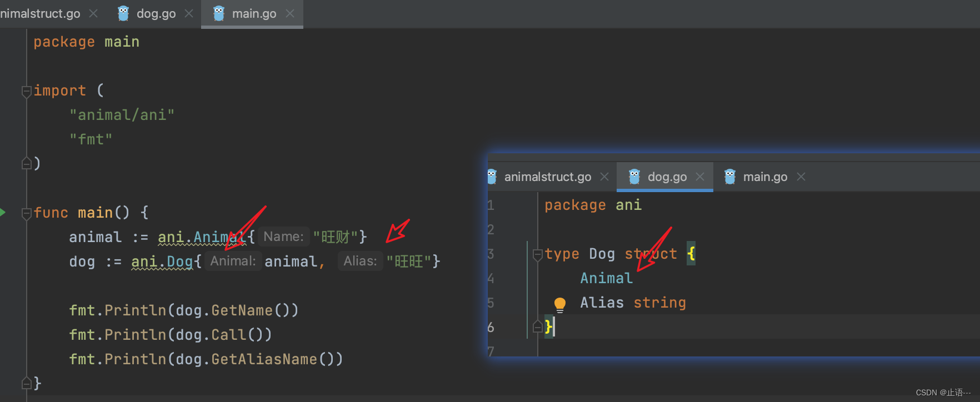
Task: Collapse the func main fold marker
Action: pyautogui.click(x=26, y=213)
